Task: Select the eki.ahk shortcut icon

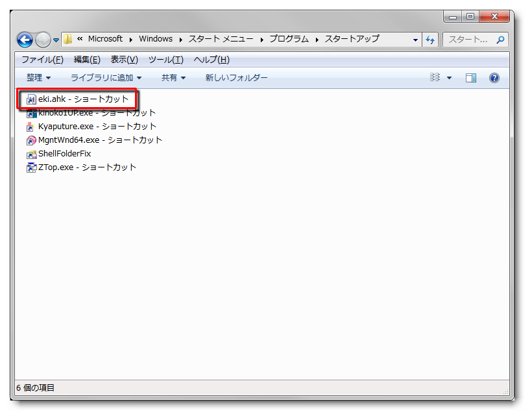Action: (31, 99)
